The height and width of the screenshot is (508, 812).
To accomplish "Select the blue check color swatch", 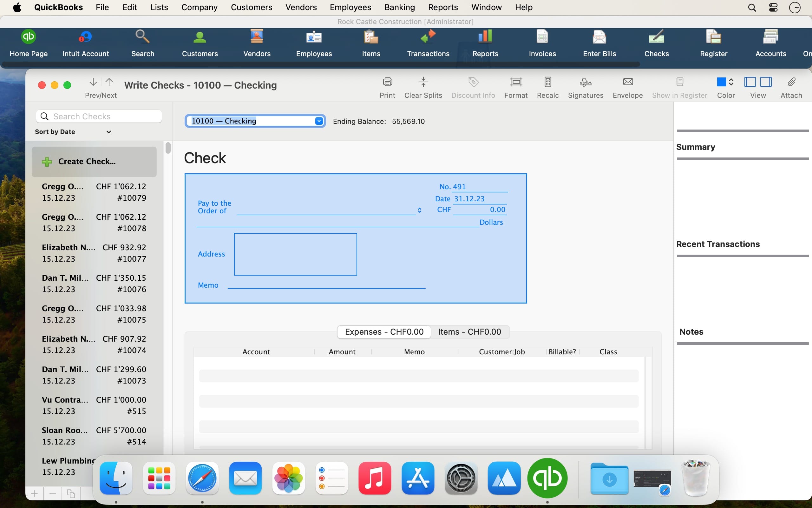I will [x=721, y=82].
